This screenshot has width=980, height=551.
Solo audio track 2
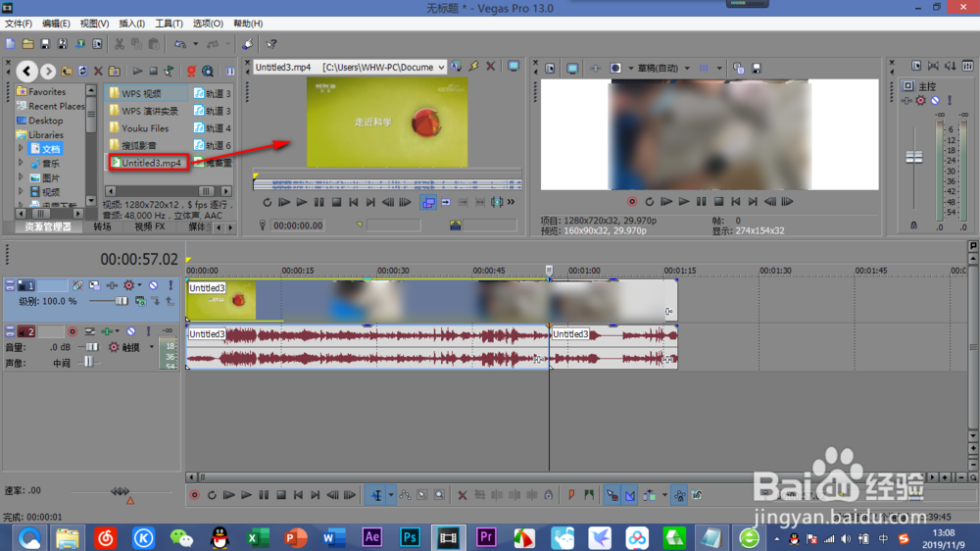(x=148, y=331)
